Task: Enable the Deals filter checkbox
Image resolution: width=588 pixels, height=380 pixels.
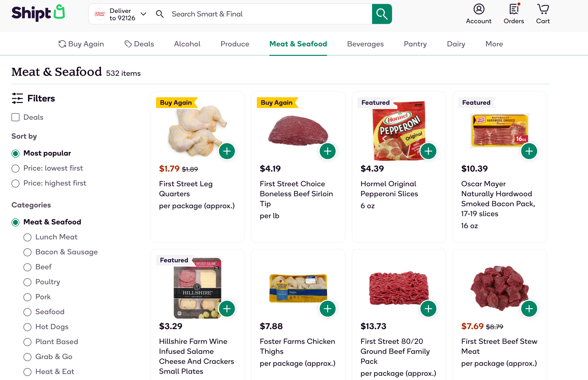Action: pyautogui.click(x=15, y=117)
